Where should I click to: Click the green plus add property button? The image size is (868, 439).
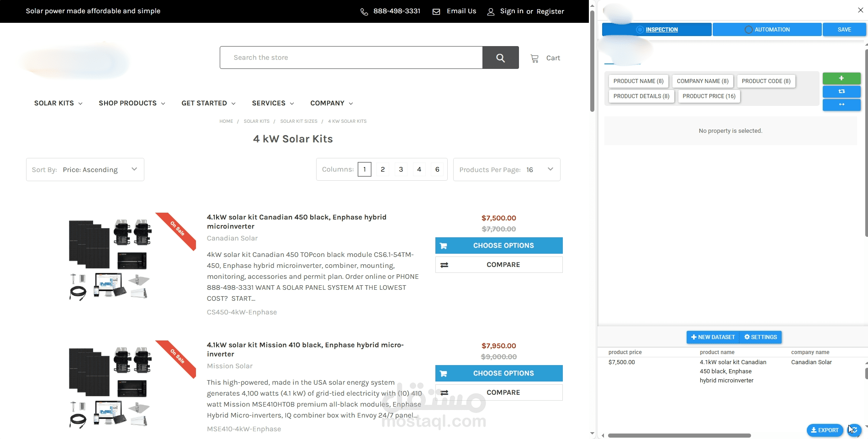pos(842,78)
